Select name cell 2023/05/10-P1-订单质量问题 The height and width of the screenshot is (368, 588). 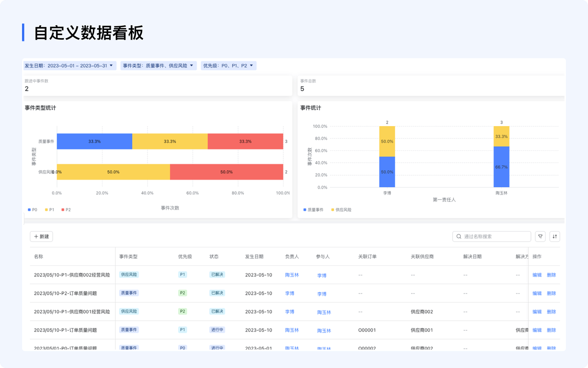pos(65,330)
